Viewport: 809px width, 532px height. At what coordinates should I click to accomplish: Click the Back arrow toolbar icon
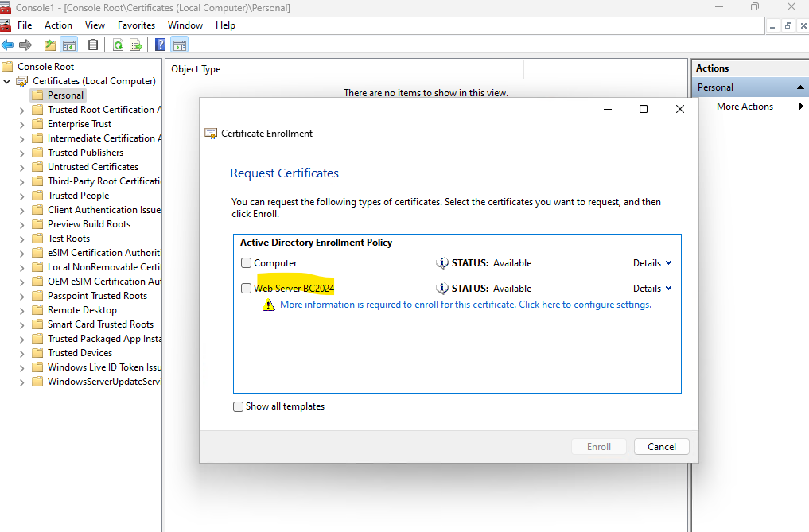tap(7, 45)
